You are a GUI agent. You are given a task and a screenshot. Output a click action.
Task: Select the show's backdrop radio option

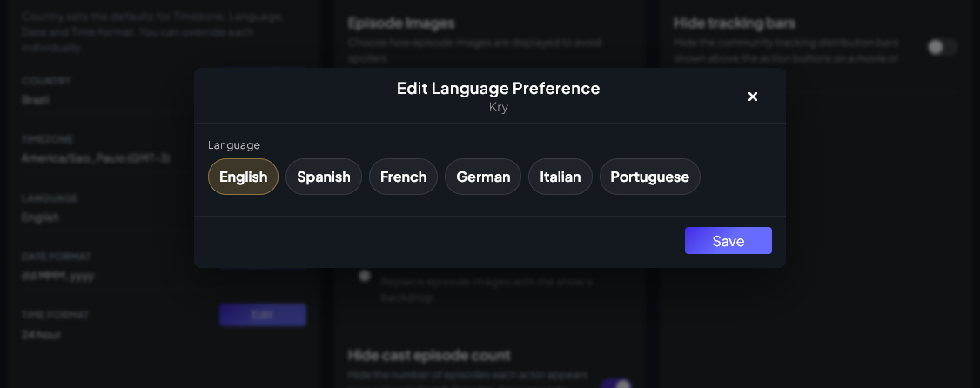pyautogui.click(x=365, y=276)
